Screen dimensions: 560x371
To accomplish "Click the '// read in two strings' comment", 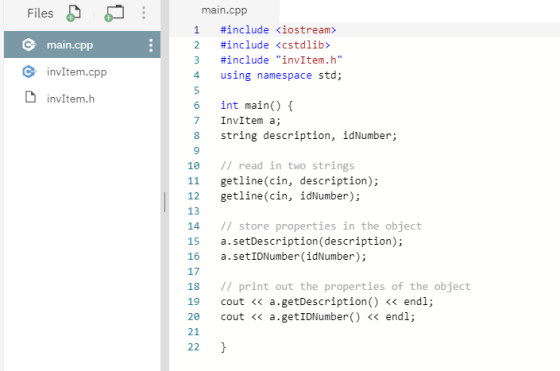I will [x=288, y=166].
